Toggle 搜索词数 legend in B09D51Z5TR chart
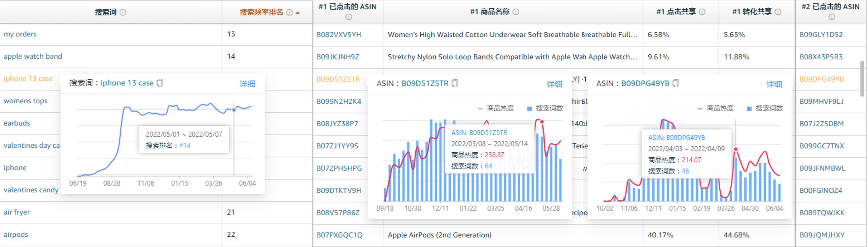Viewport: 868px width, 247px height. pyautogui.click(x=545, y=108)
